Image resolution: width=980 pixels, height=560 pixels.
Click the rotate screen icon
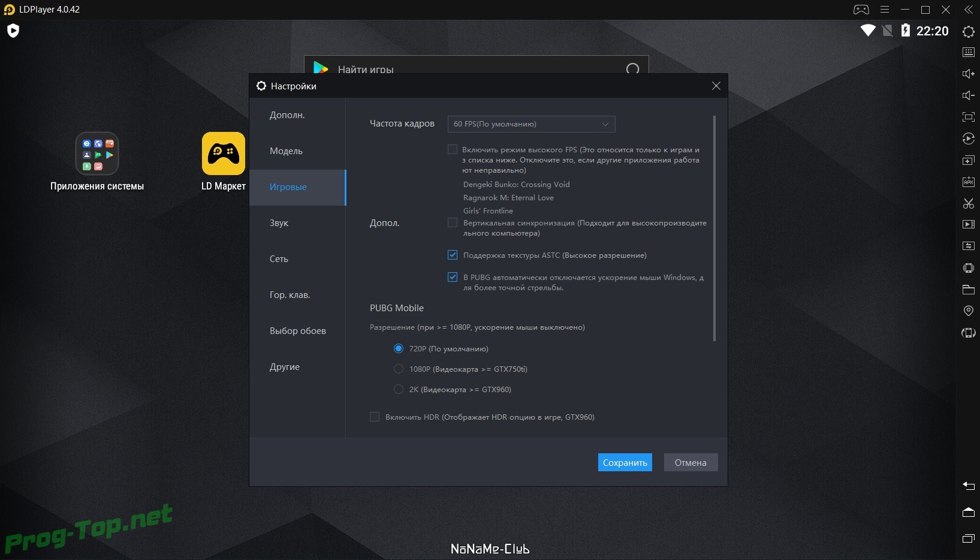[968, 333]
